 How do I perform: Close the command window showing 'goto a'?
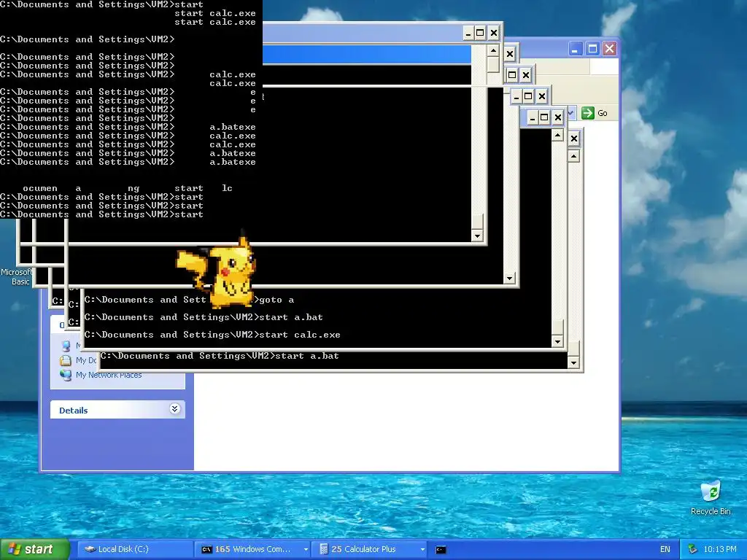coord(558,117)
